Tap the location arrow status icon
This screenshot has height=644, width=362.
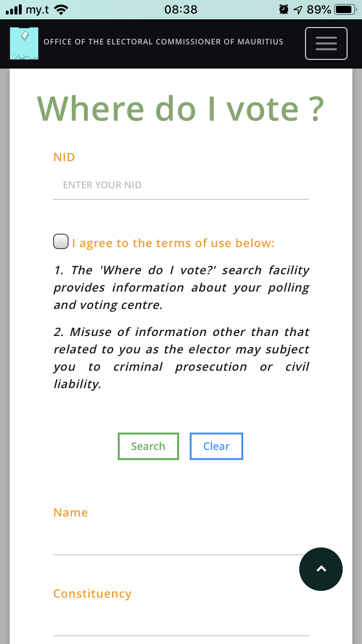click(297, 10)
